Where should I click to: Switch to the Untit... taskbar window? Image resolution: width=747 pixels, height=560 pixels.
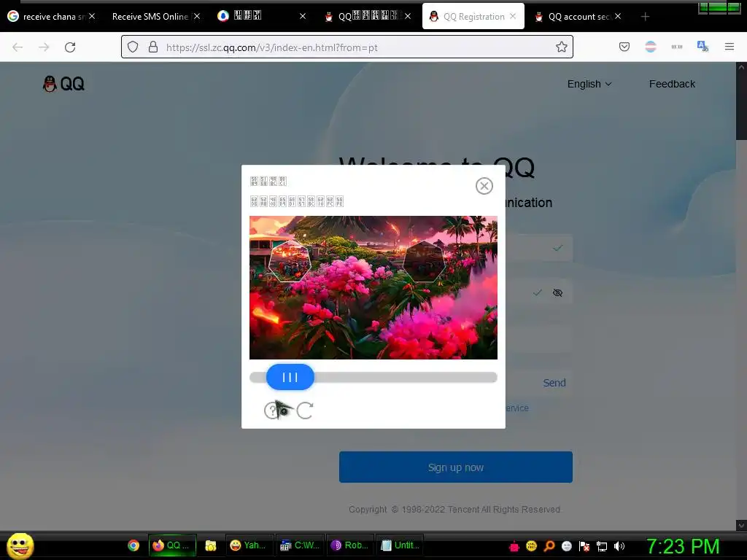[x=401, y=545]
